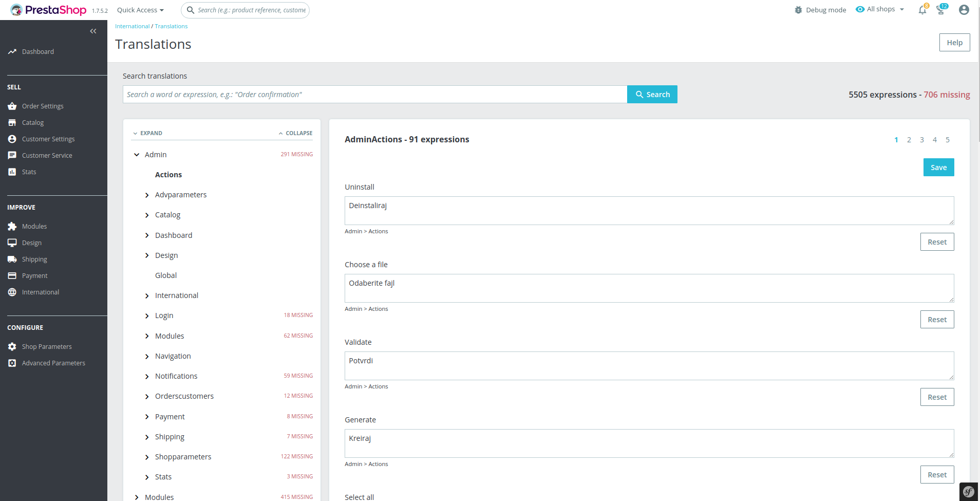
Task: Expand the Orderscustomers tree node
Action: [x=147, y=397]
